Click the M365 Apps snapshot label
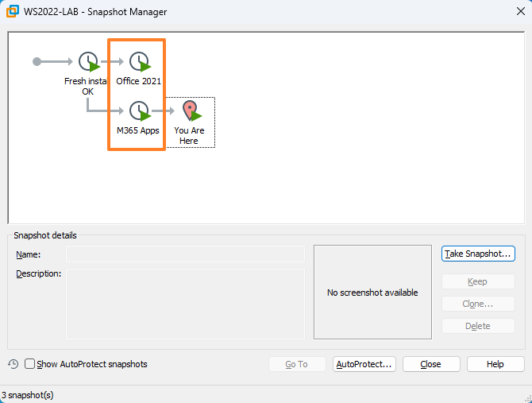This screenshot has height=403, width=532. pyautogui.click(x=138, y=130)
